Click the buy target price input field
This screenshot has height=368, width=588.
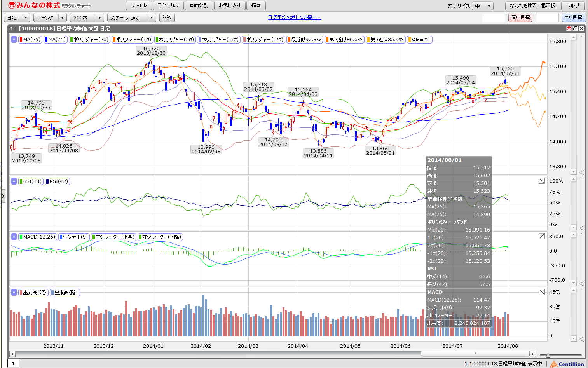point(493,17)
